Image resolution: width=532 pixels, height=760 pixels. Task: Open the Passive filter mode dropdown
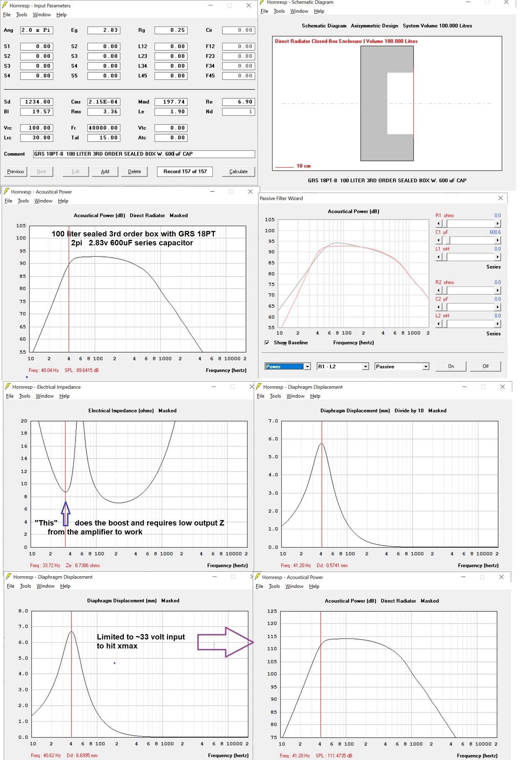pos(426,366)
